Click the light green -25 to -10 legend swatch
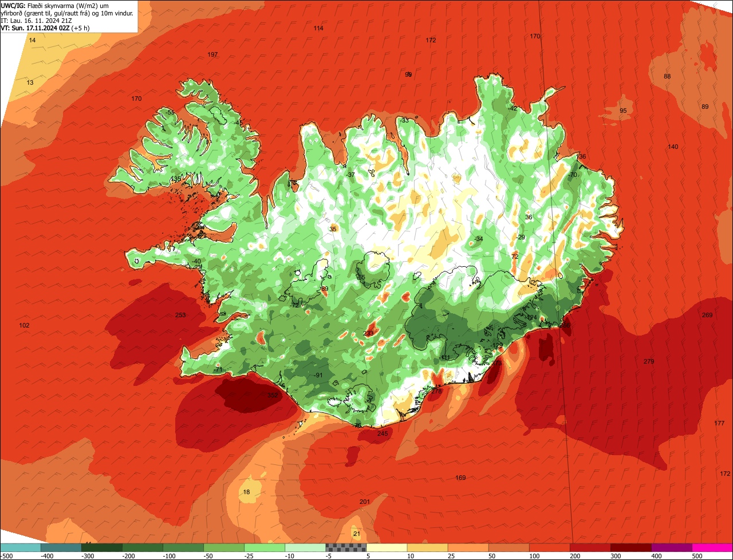Screen dimensions: 733x560 [x=265, y=547]
